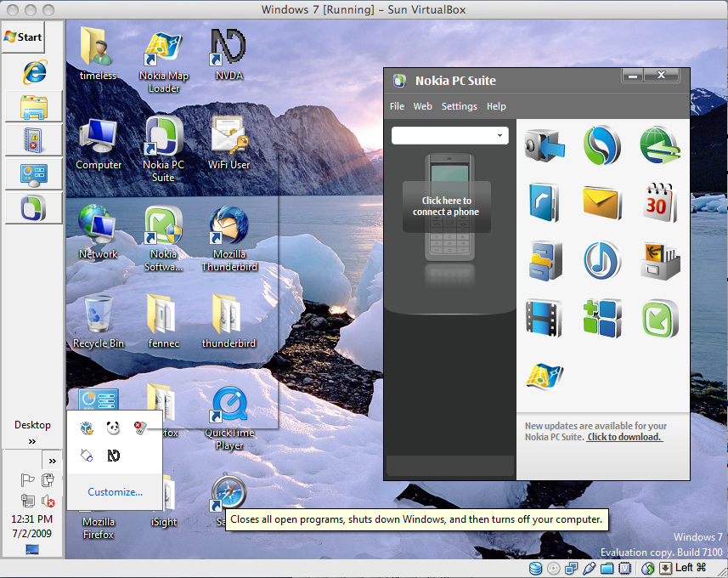The image size is (728, 578).
Task: Click 'Click here to connect a phone'
Action: pyautogui.click(x=446, y=207)
